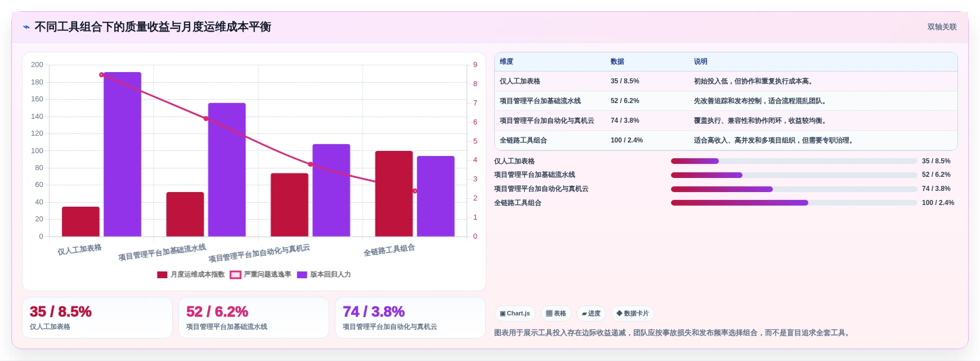This screenshot has width=980, height=361.
Task: Select the 进度 tag chip
Action: (x=591, y=314)
